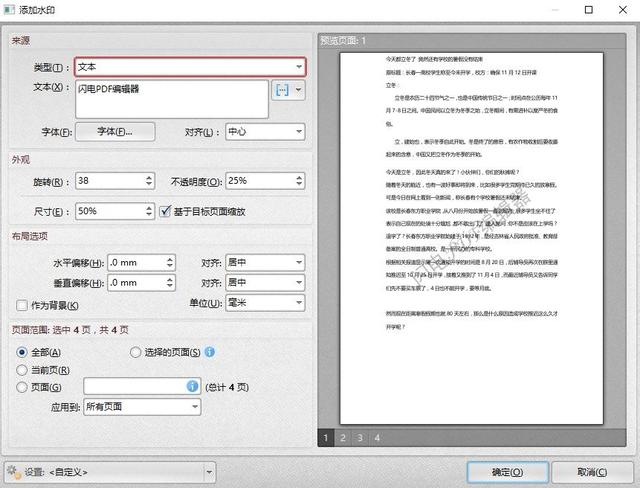Viewport: 640px width, 488px height.
Task: Click the 垂直偏移 spinner arrows
Action: tap(170, 282)
